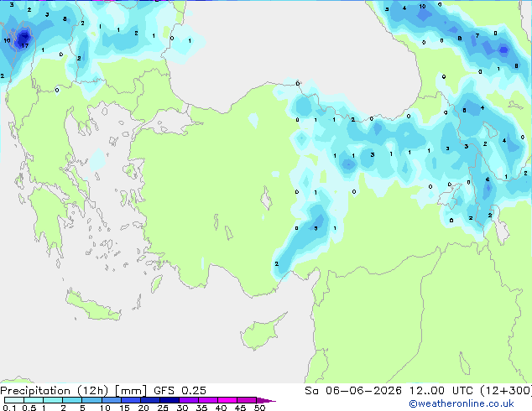Click the 35–40 mm purple legend swatch
This screenshot has height=411, width=532.
207,400
